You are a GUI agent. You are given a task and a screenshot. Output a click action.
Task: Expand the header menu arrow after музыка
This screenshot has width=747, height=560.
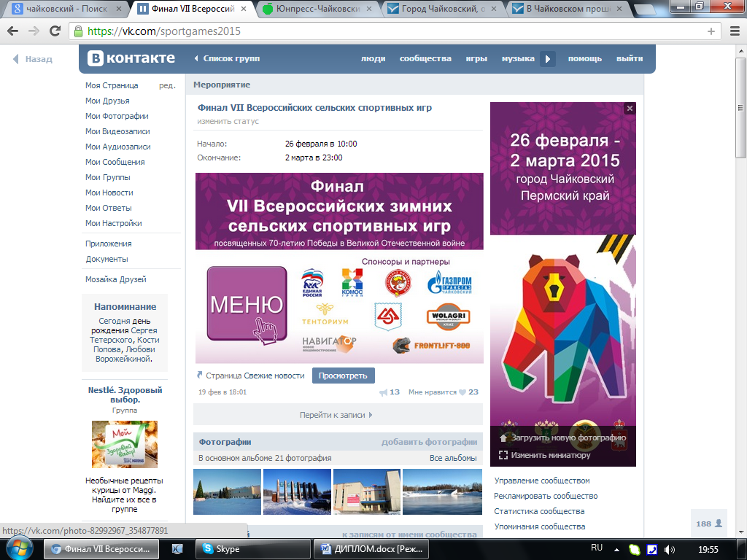[547, 59]
